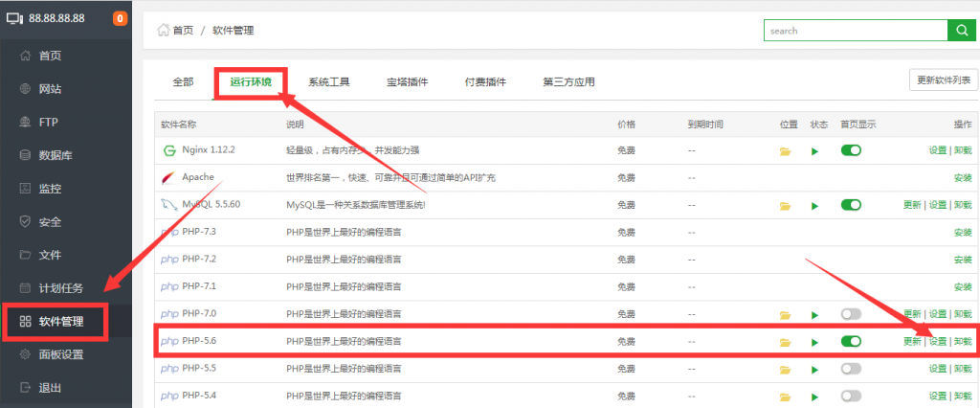Image resolution: width=980 pixels, height=408 pixels.
Task: Disable PHP-5.6 homepage display switch
Action: click(851, 341)
